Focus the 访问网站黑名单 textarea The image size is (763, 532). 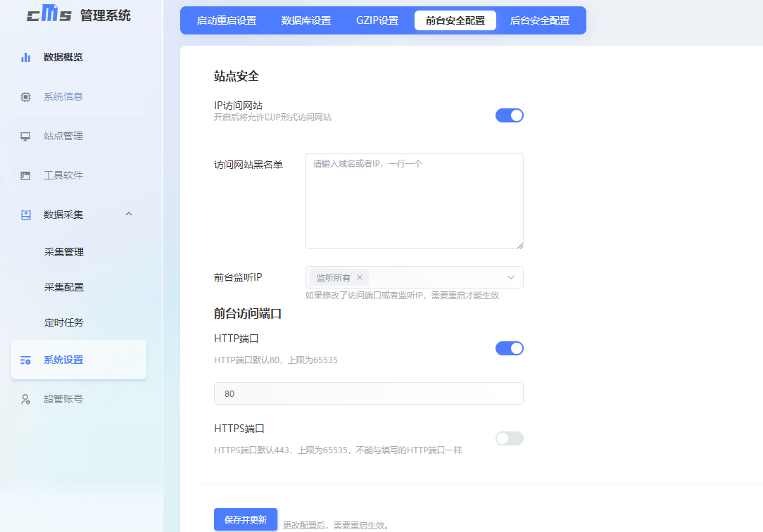point(415,201)
